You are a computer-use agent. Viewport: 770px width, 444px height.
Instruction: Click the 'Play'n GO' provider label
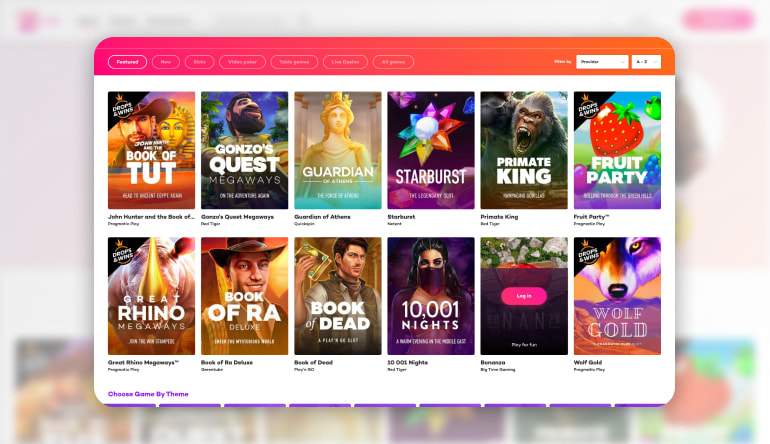pos(304,369)
